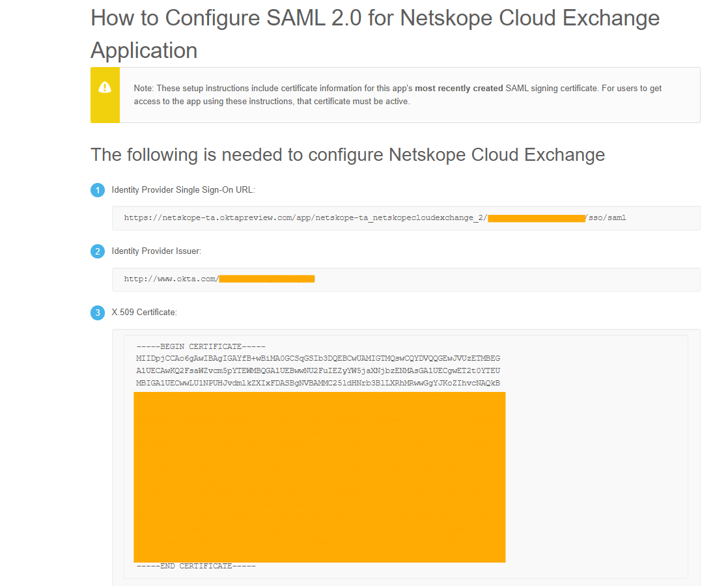This screenshot has height=586, width=728.
Task: Click the step 1 numbered circle
Action: [x=98, y=190]
